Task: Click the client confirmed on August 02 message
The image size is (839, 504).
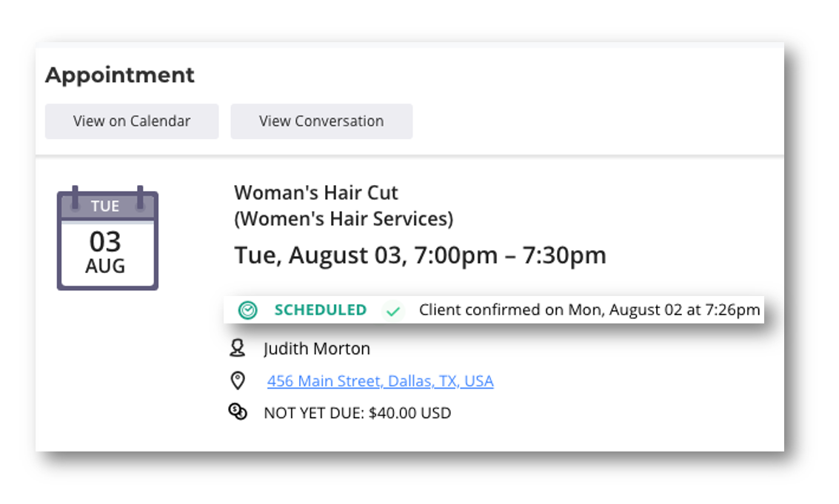Action: (589, 309)
